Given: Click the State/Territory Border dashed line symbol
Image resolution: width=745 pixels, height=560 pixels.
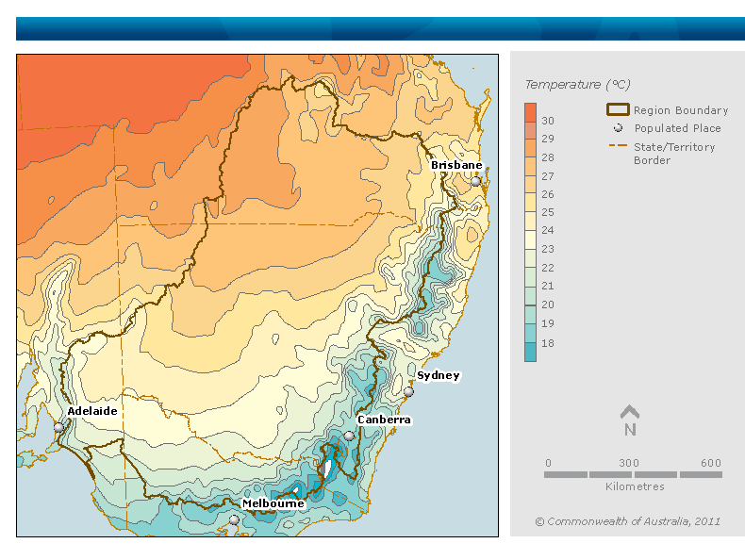Looking at the screenshot, I should [x=618, y=145].
